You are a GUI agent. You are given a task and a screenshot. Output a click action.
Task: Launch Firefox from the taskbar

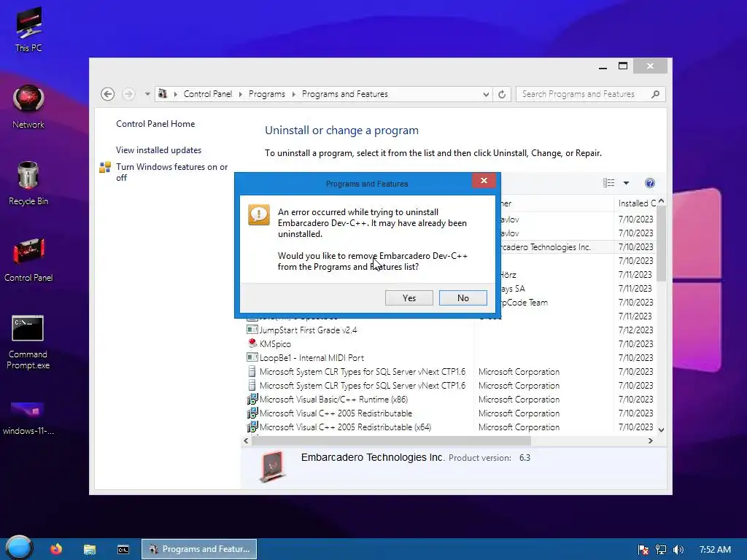(56, 549)
